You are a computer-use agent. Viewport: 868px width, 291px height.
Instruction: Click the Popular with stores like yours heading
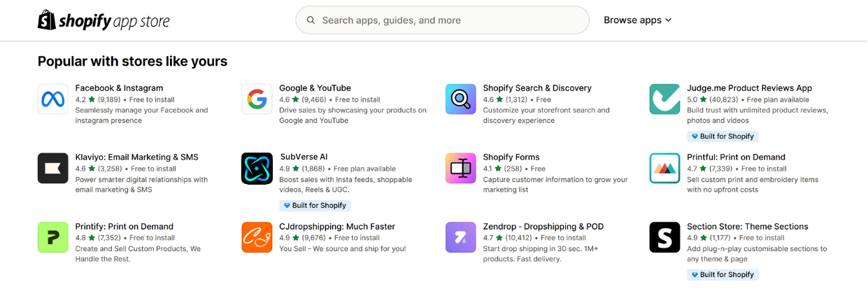(132, 62)
